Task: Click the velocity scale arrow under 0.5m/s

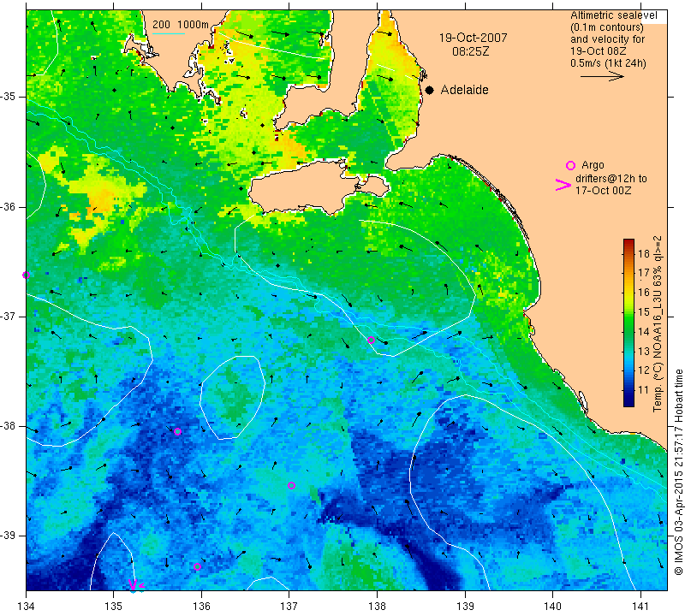Action: point(602,76)
